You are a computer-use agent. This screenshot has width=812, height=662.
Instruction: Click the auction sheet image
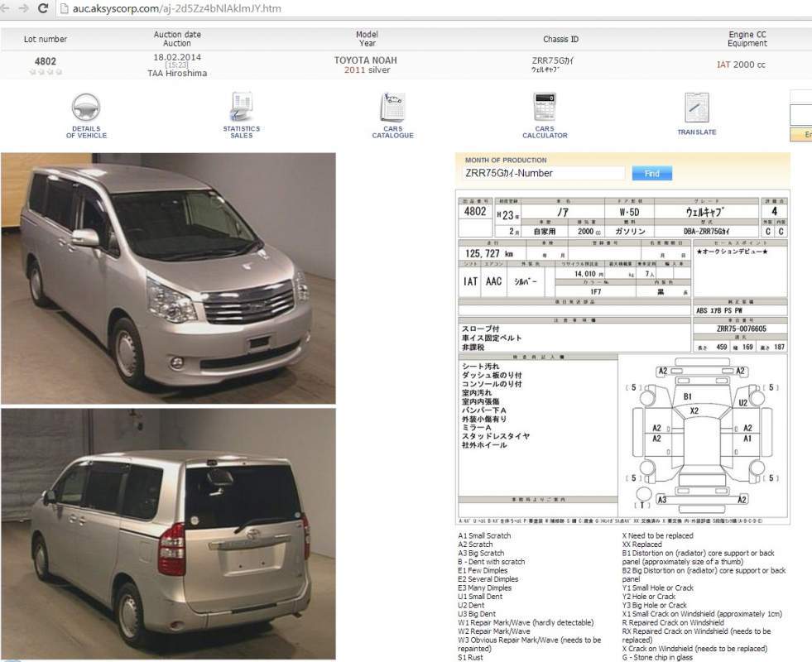tap(622, 357)
